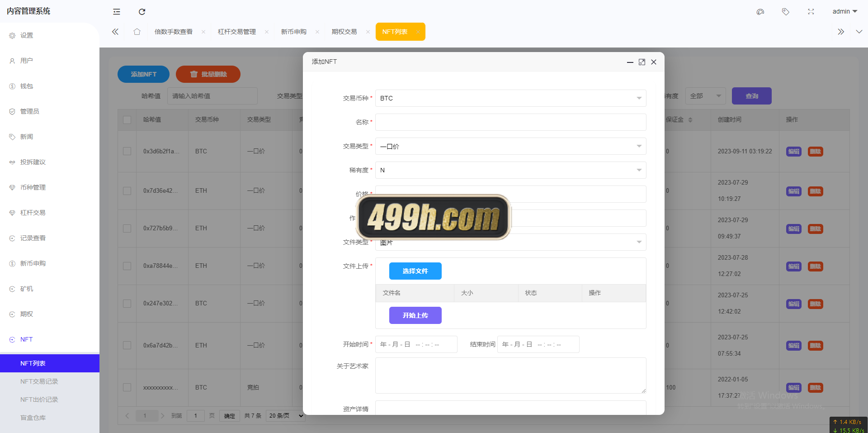Switch to 期权交易 tab

tap(344, 32)
